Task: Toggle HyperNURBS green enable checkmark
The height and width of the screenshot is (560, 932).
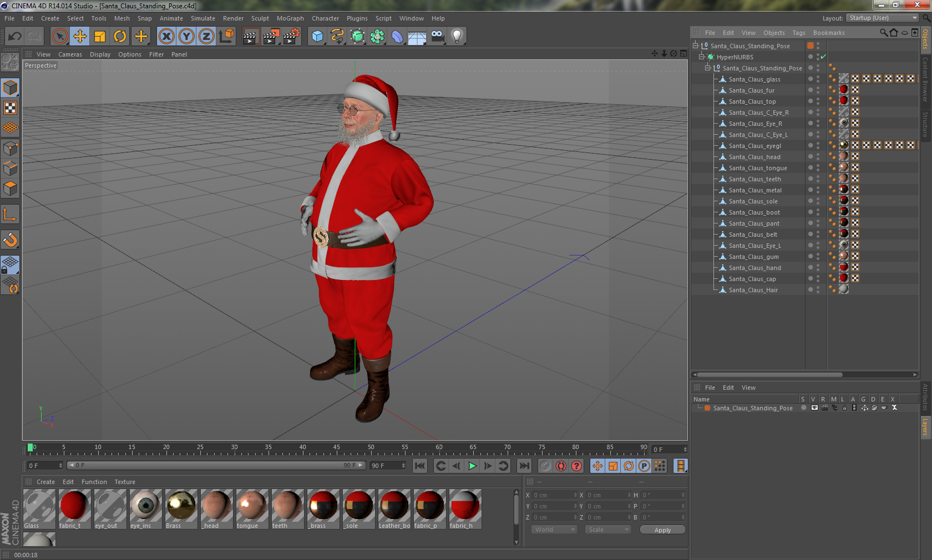Action: coord(824,57)
